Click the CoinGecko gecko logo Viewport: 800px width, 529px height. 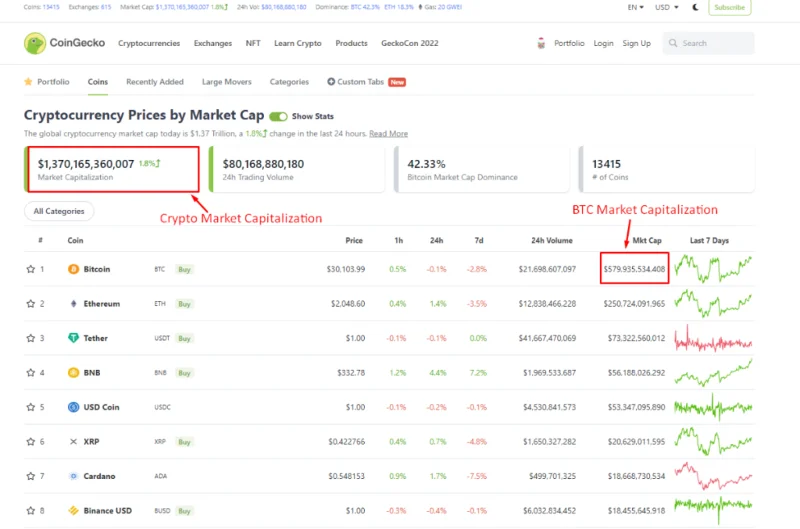pyautogui.click(x=35, y=43)
